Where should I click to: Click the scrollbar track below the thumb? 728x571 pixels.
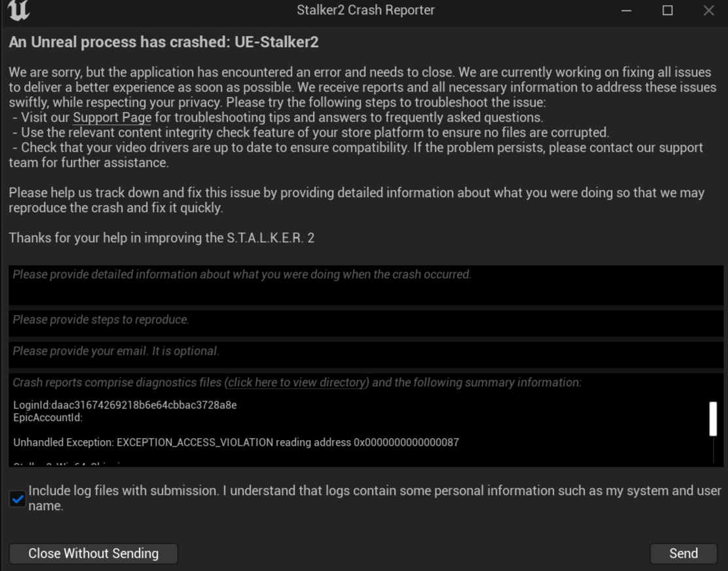click(x=713, y=451)
